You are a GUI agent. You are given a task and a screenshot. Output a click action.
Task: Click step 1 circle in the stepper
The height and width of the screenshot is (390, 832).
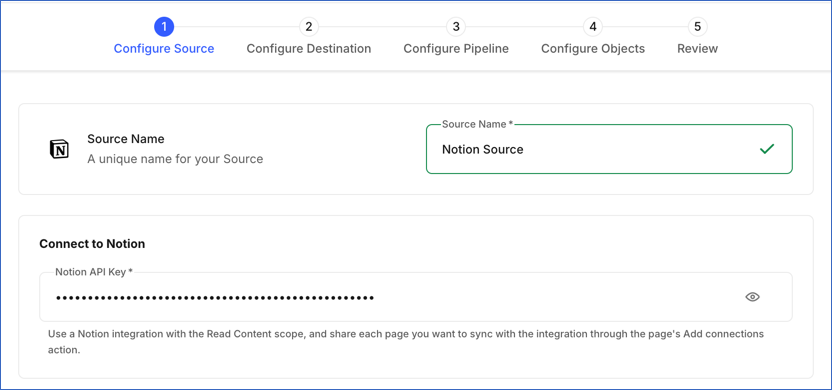coord(164,27)
